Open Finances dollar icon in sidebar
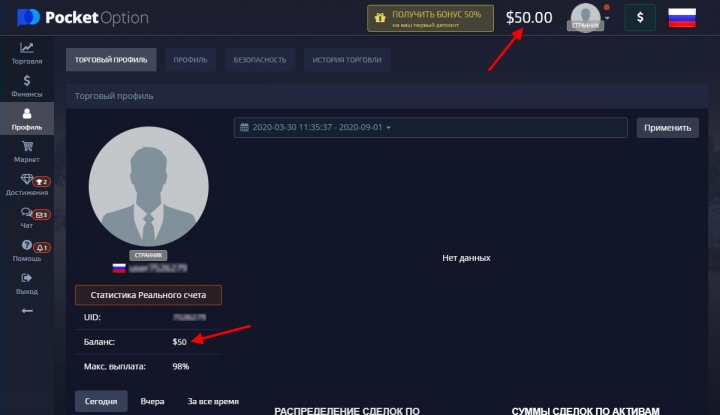 pos(27,81)
